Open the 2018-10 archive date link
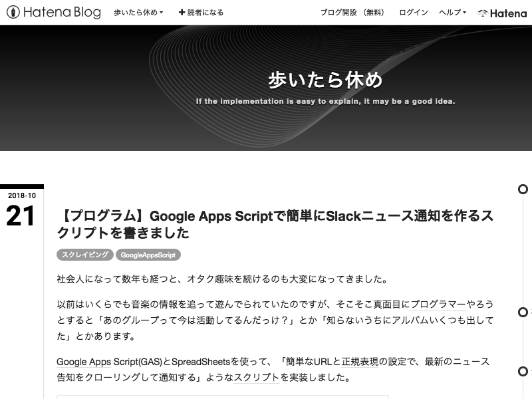This screenshot has width=532, height=399. click(x=22, y=196)
